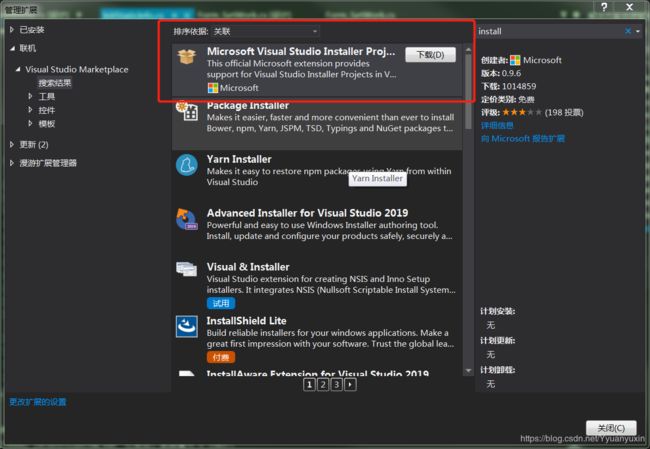Screen dimensions: 650x449
Task: Click the Yarn Installer cat icon
Action: pos(187,165)
